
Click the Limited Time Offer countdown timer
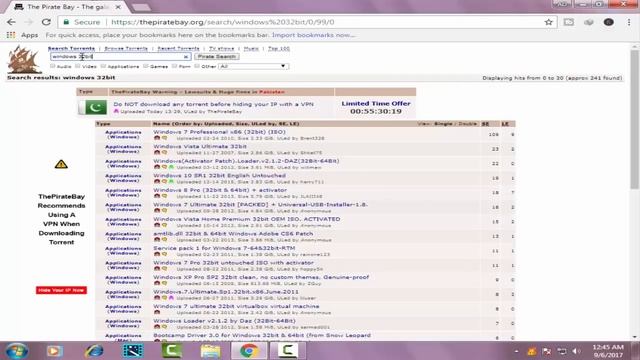point(376,111)
